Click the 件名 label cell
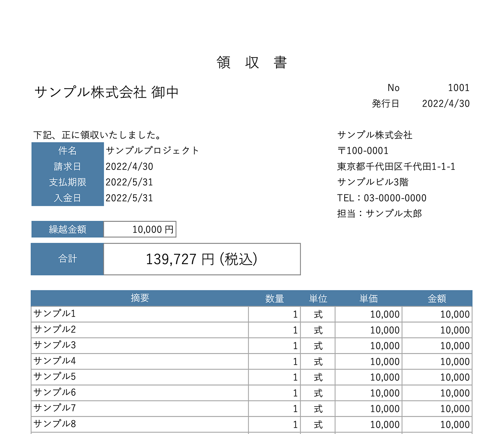The image size is (504, 434). [x=67, y=150]
